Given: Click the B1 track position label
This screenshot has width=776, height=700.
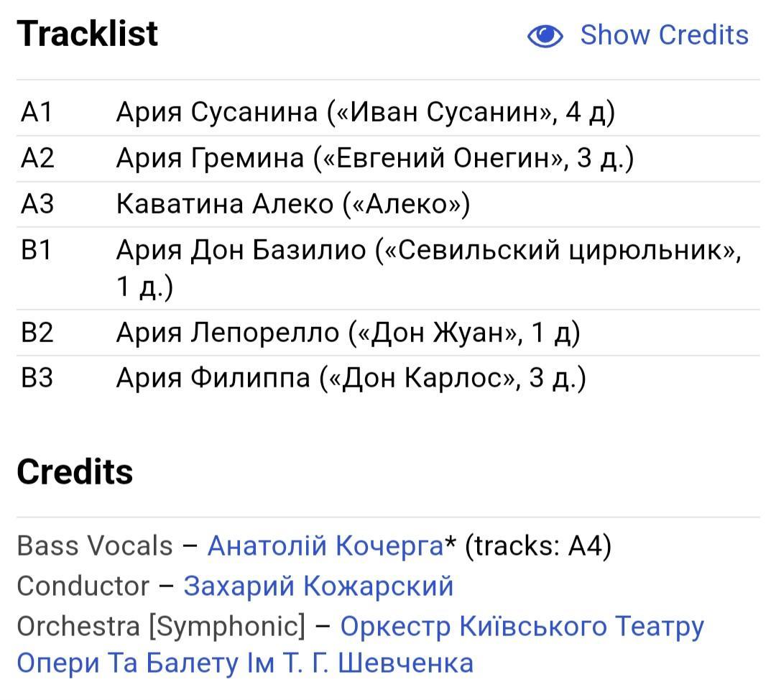Looking at the screenshot, I should tap(36, 249).
